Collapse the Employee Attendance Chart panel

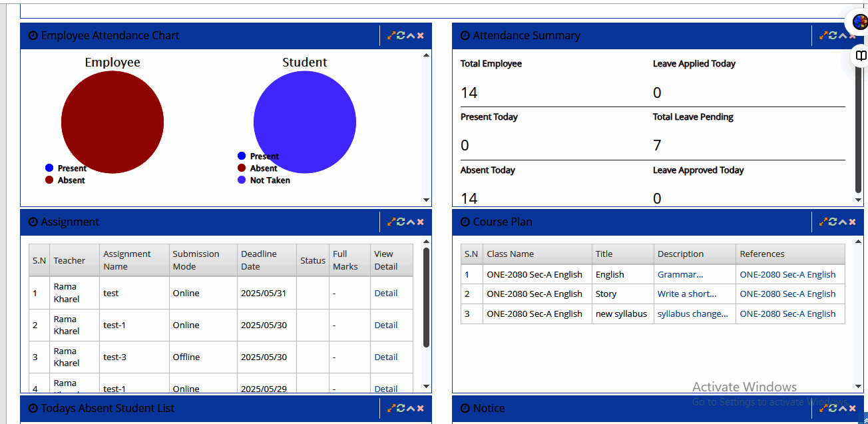point(411,35)
